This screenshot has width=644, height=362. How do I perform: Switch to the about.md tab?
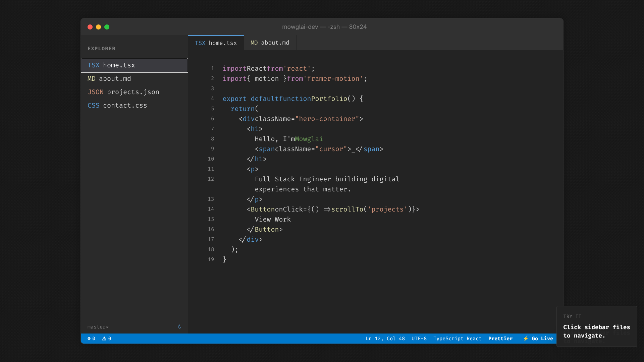pyautogui.click(x=270, y=43)
